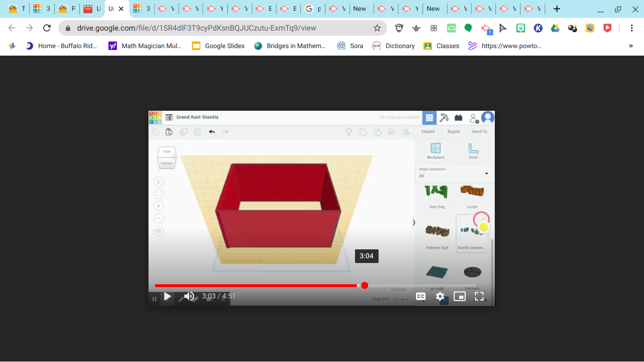Image resolution: width=644 pixels, height=362 pixels.
Task: Open the Bridges in Mathem... bookmark
Action: tap(289, 46)
